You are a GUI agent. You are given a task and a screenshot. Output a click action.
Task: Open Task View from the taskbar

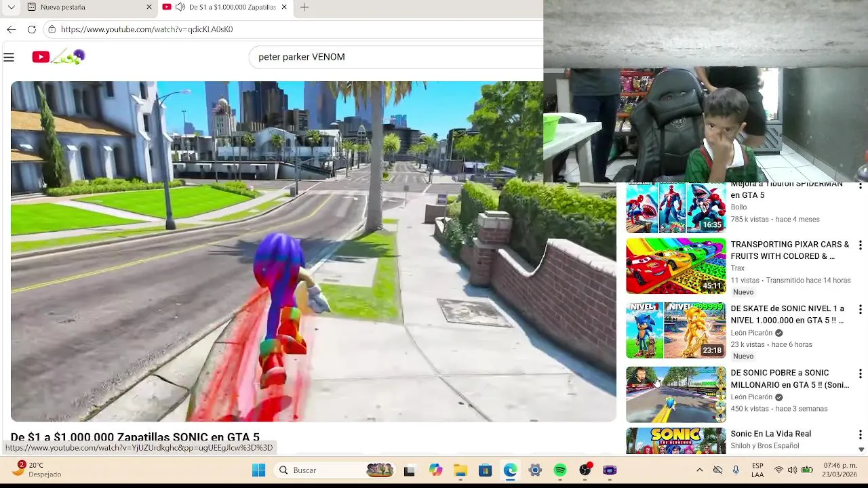(x=409, y=470)
